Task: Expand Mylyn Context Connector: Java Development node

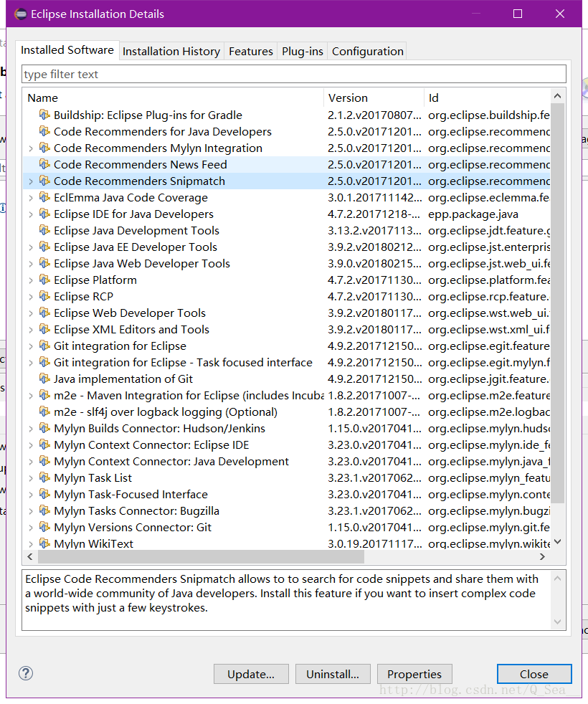Action: 31,462
